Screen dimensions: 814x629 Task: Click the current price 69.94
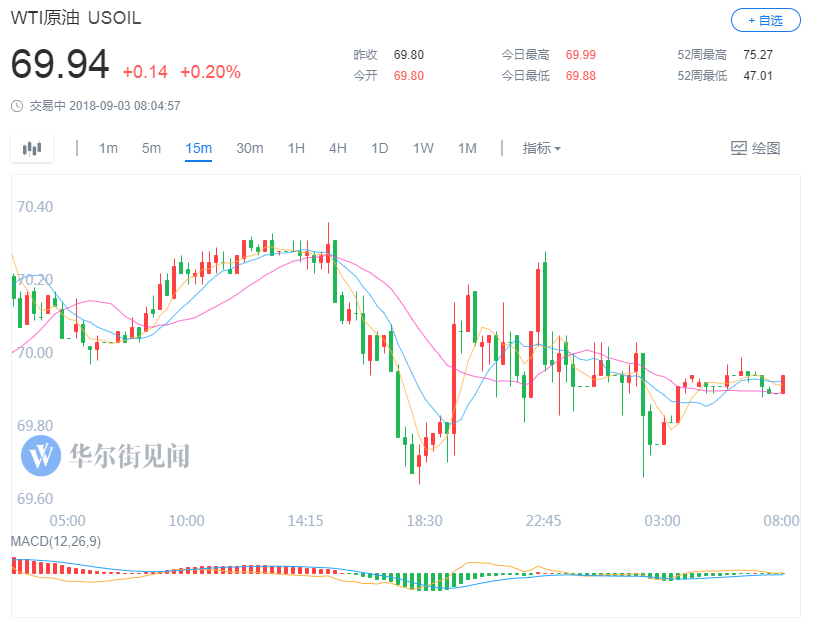point(60,64)
